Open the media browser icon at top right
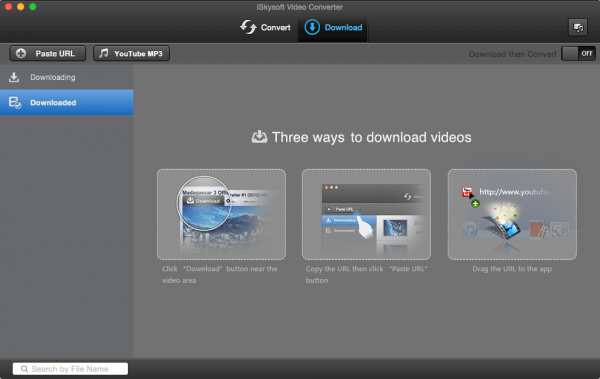Screen dimensions: 600x379 coord(578,28)
